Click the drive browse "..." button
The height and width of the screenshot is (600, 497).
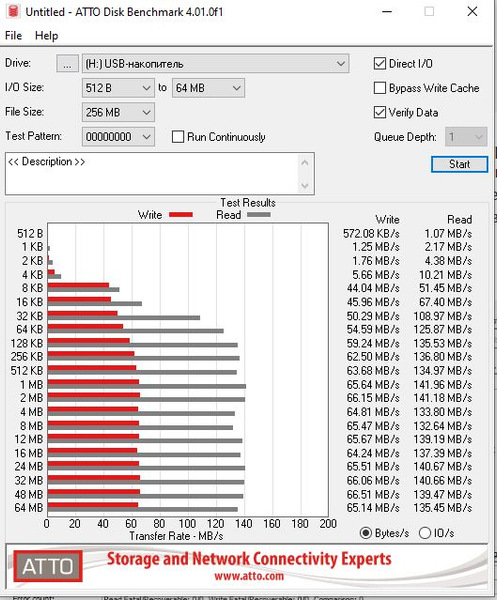[x=67, y=64]
